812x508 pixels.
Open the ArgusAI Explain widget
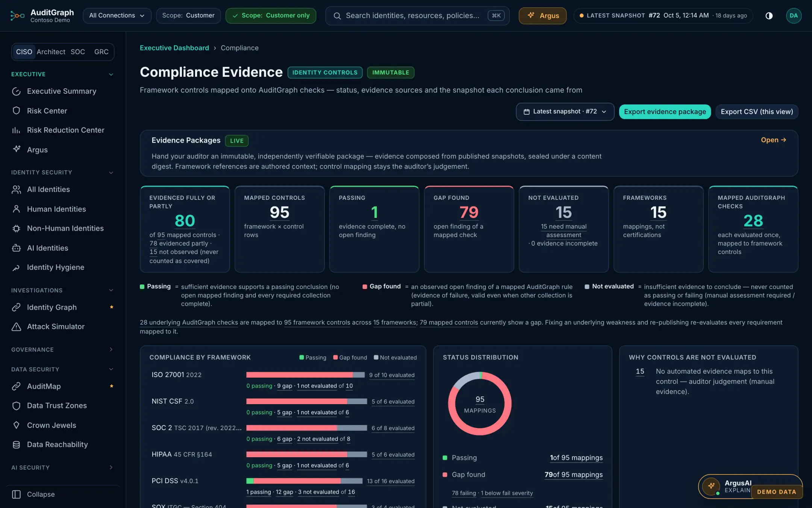(750, 486)
